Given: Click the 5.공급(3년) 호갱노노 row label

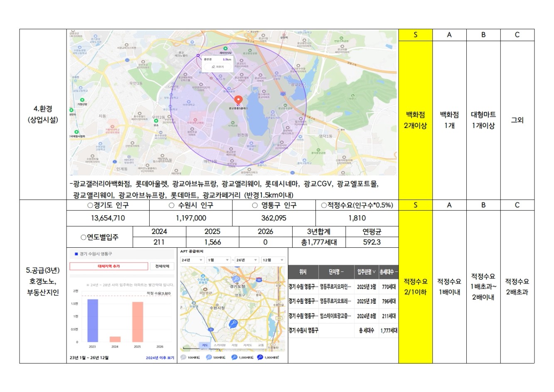Looking at the screenshot, I should coord(43,281).
